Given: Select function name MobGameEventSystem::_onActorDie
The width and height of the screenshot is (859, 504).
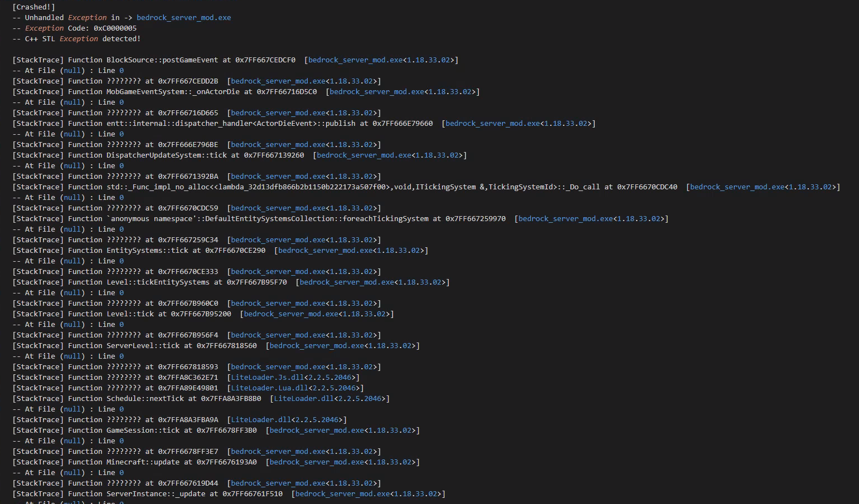Looking at the screenshot, I should pyautogui.click(x=173, y=92).
